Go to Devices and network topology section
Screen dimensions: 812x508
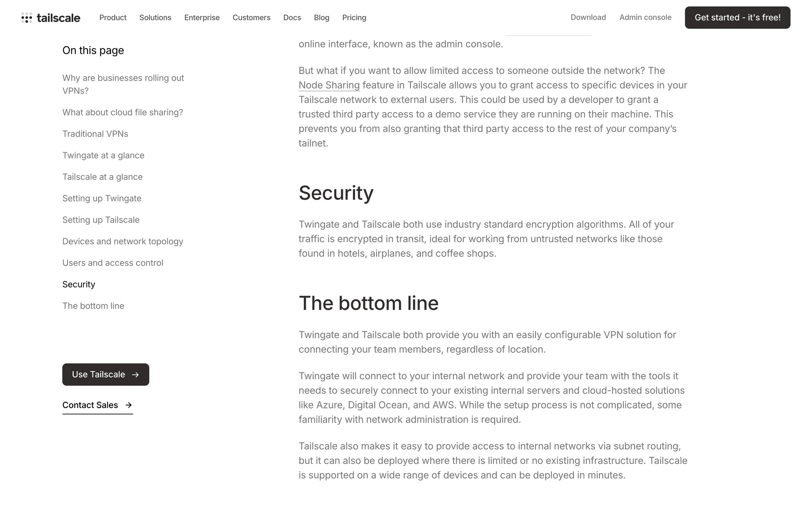coord(123,241)
